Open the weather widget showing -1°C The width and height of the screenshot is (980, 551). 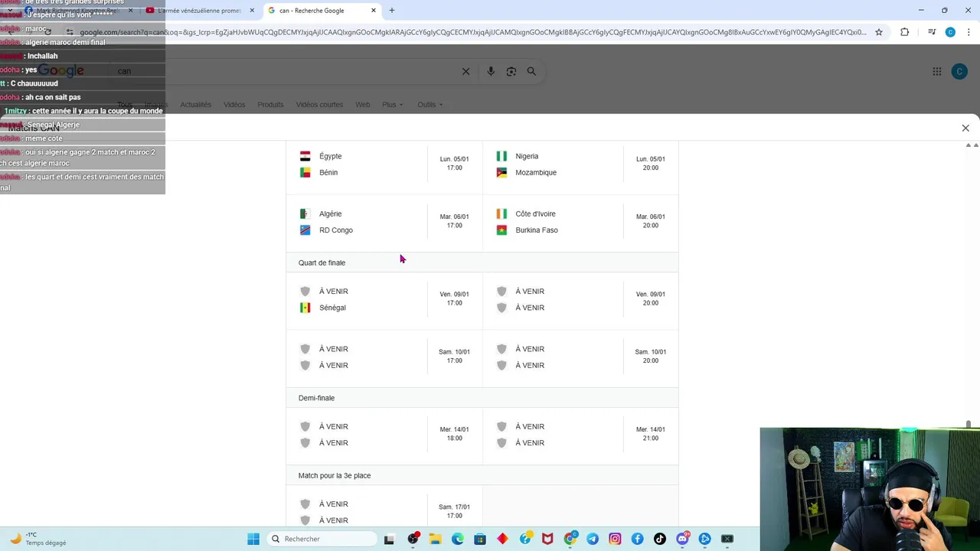pos(38,539)
